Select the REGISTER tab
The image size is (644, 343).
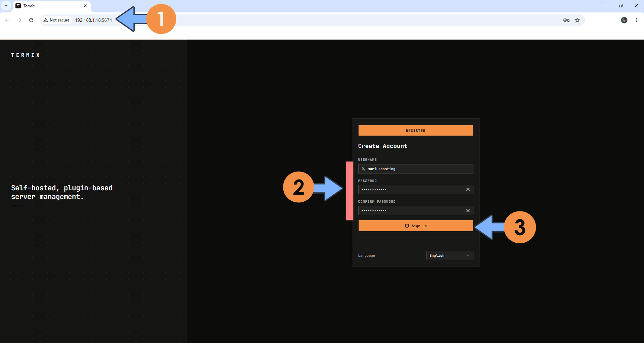coord(416,131)
